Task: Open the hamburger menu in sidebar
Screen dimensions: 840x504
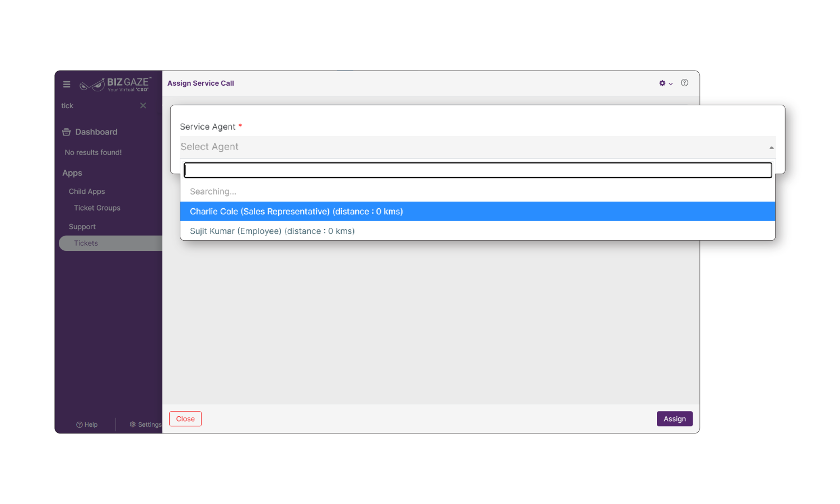Action: coord(67,85)
